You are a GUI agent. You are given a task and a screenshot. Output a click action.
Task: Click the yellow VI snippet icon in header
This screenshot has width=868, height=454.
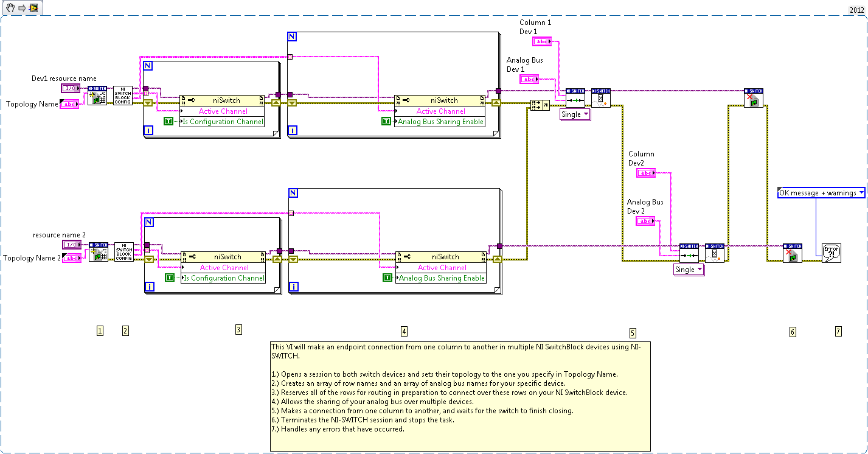click(33, 7)
